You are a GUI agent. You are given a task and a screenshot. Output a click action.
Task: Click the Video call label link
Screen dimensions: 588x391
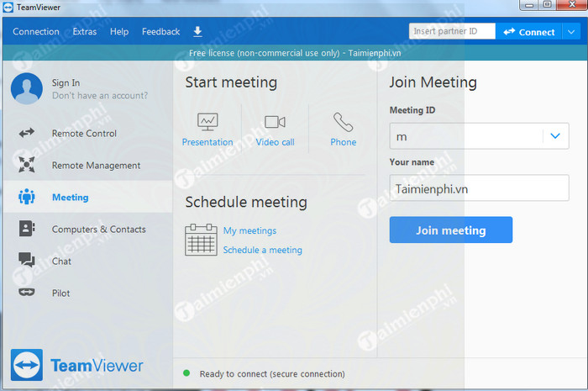275,142
